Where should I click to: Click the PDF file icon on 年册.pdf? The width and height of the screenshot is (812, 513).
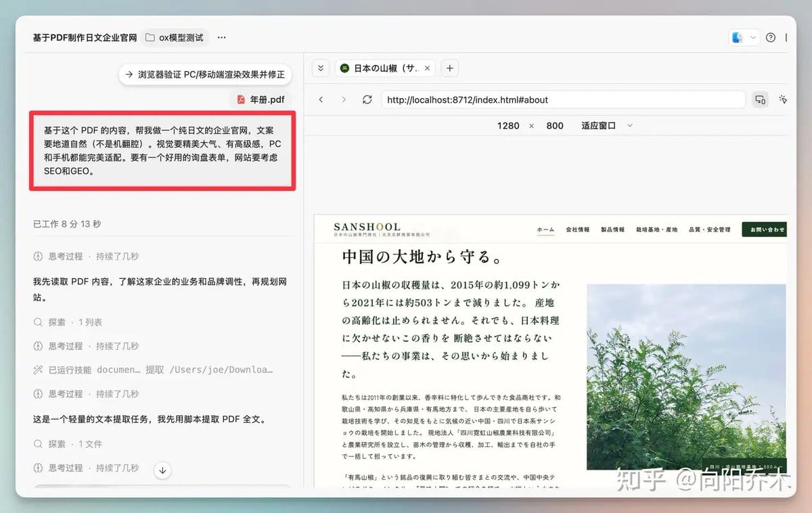click(241, 99)
